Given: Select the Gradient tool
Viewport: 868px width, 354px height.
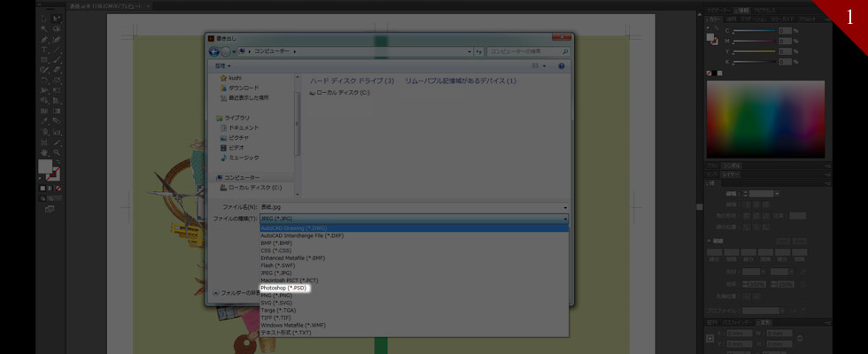Looking at the screenshot, I should (x=57, y=112).
